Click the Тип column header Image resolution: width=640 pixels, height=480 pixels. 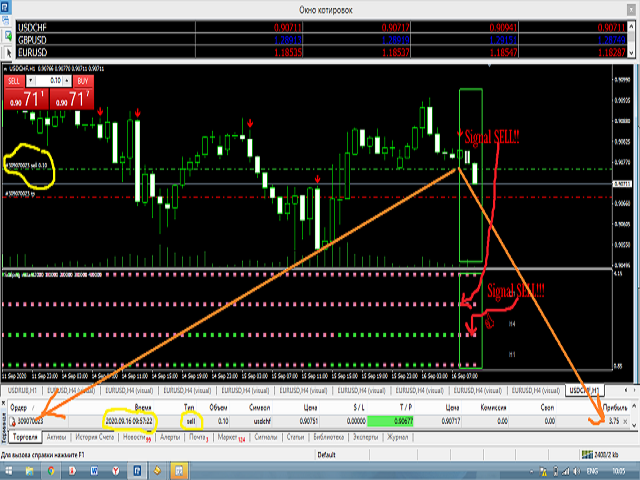(x=189, y=407)
